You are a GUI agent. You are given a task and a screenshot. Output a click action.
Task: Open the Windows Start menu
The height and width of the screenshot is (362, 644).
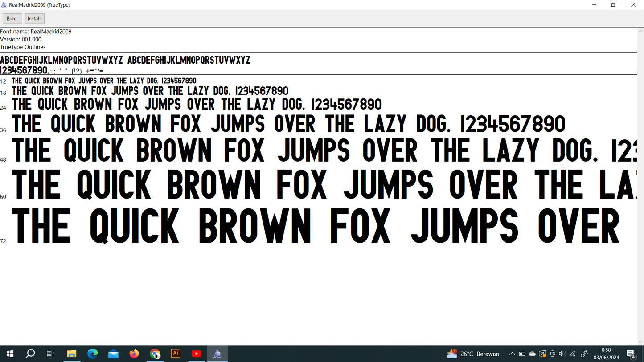[x=10, y=354]
